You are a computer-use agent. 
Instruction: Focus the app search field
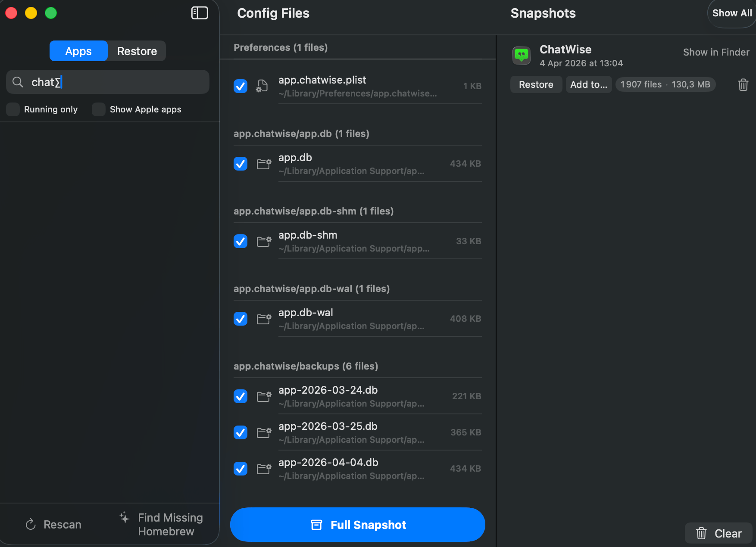click(x=108, y=82)
